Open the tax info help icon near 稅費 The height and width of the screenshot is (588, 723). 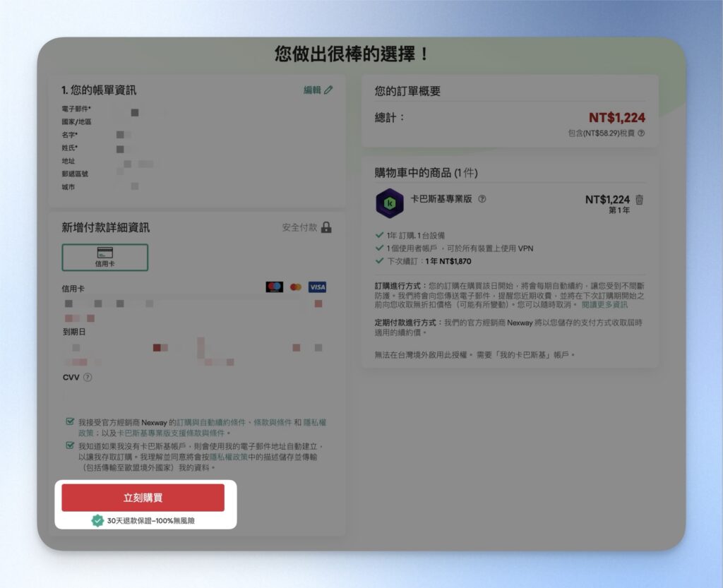click(x=641, y=133)
